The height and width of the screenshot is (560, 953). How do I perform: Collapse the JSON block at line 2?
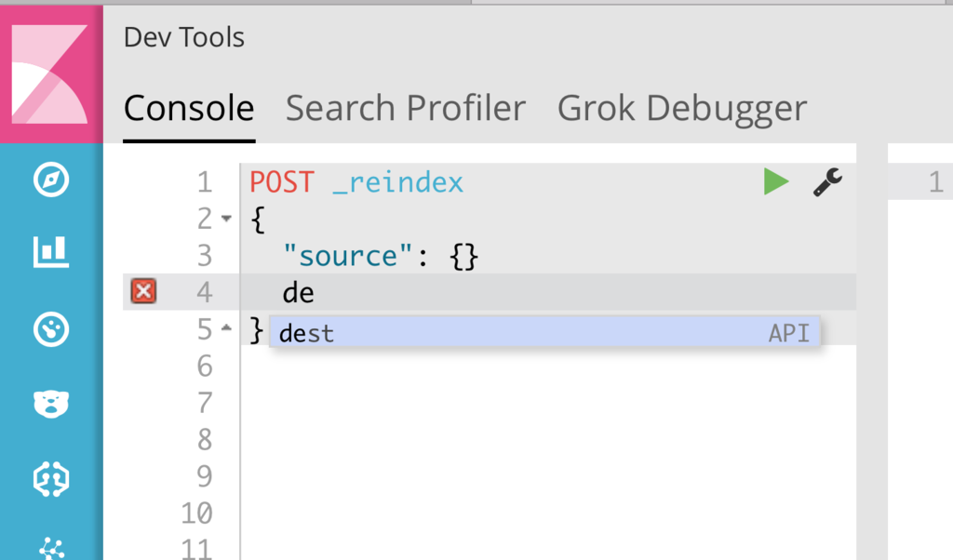228,220
